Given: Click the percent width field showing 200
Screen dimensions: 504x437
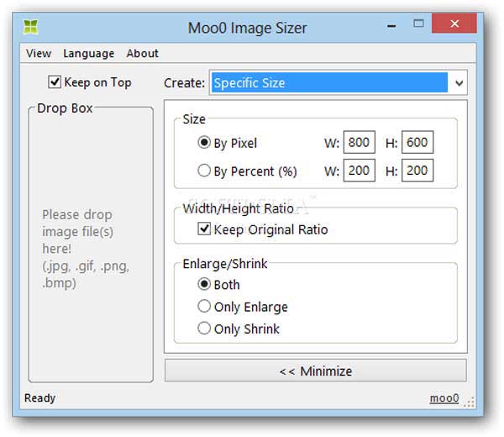Looking at the screenshot, I should 359,171.
